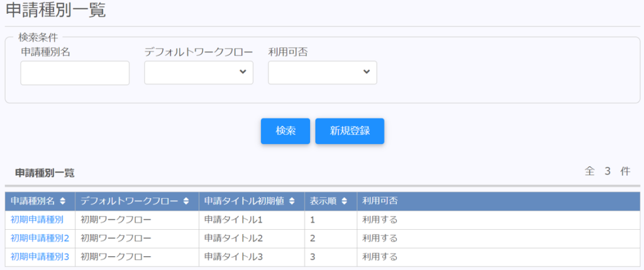644x270 pixels.
Task: Sort by デフォルトワークフロー column arrow icon
Action: tap(186, 201)
